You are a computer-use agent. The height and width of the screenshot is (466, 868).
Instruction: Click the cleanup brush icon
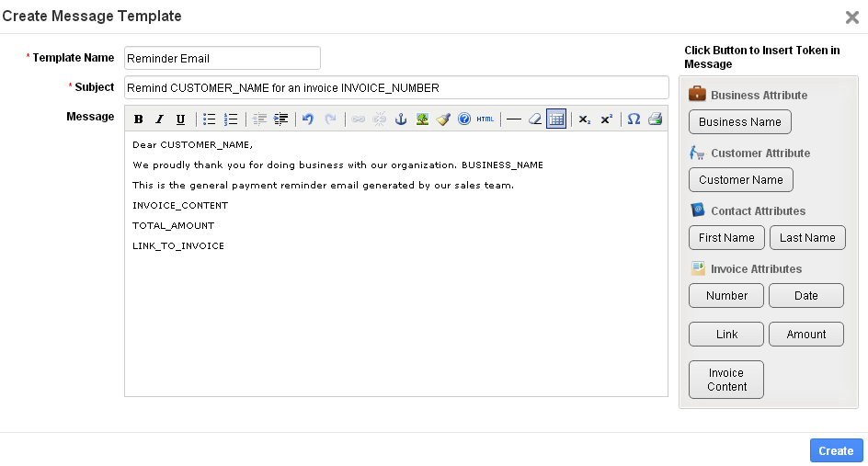(x=443, y=119)
